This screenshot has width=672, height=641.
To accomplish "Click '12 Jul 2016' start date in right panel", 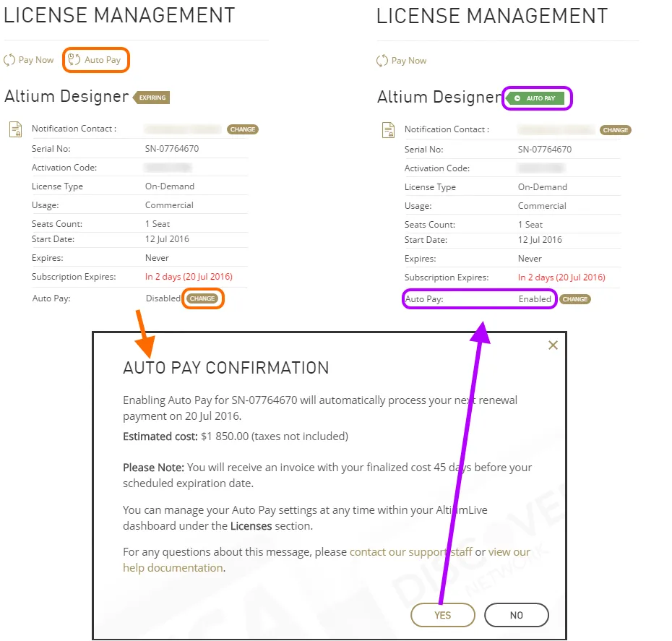I will 540,240.
